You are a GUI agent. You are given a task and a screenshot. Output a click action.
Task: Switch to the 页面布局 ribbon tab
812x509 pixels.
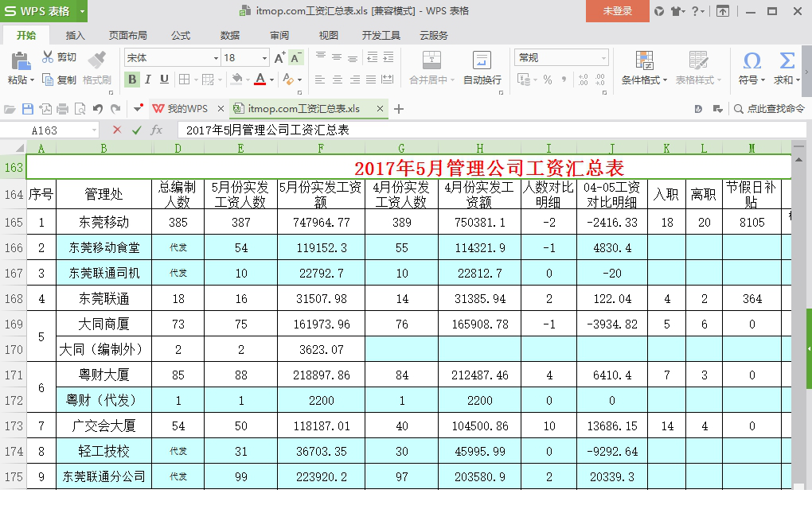point(128,35)
